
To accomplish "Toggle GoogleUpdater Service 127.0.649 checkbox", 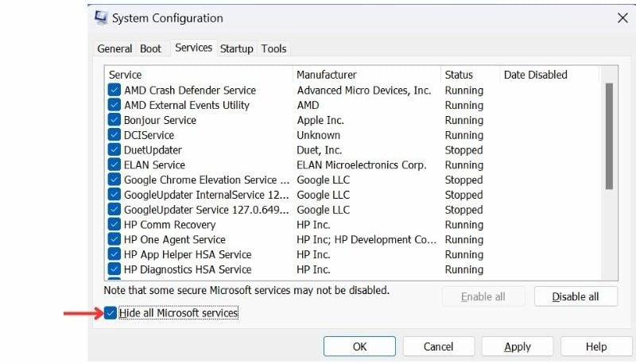I will (x=114, y=210).
